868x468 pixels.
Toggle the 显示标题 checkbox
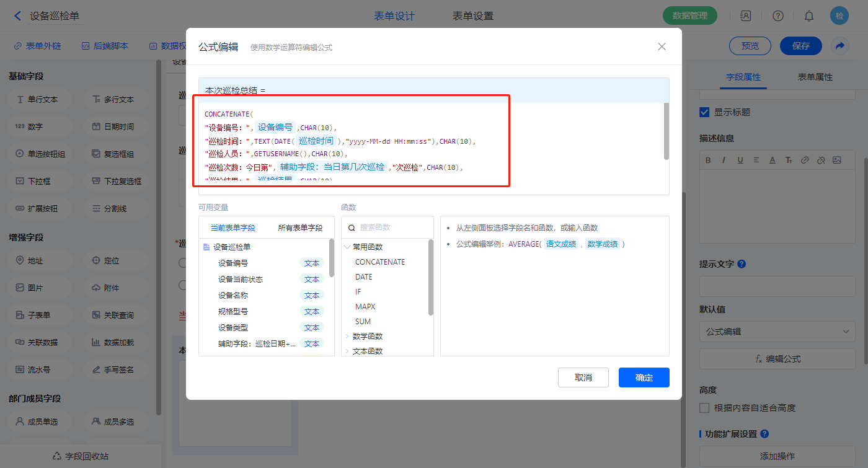click(704, 112)
